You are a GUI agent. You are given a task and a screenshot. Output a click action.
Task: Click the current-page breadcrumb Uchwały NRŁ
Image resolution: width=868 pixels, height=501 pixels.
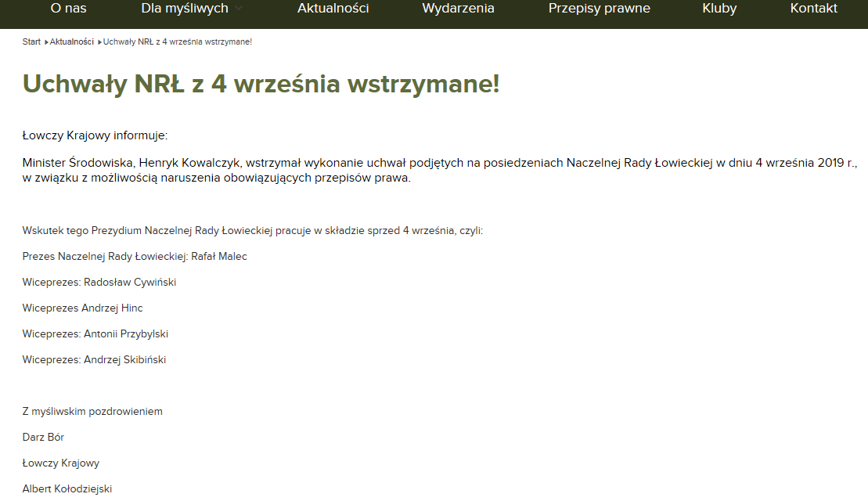point(178,41)
